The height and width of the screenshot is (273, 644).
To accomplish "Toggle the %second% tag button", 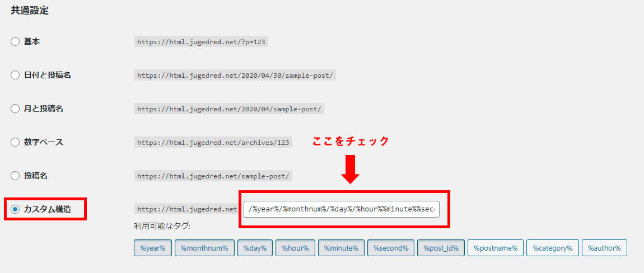I will coord(391,248).
